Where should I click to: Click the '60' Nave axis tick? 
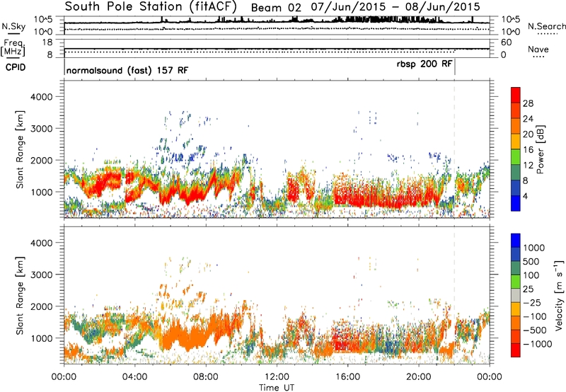pyautogui.click(x=507, y=42)
